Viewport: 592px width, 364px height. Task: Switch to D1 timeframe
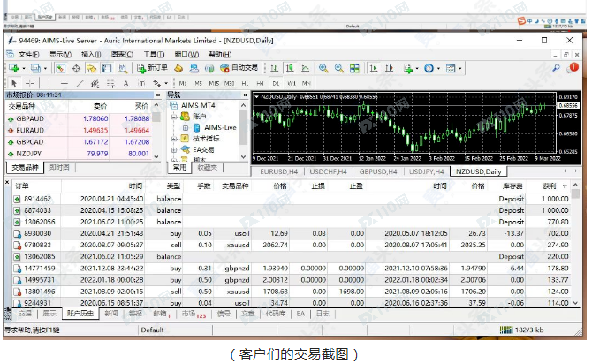coord(276,83)
